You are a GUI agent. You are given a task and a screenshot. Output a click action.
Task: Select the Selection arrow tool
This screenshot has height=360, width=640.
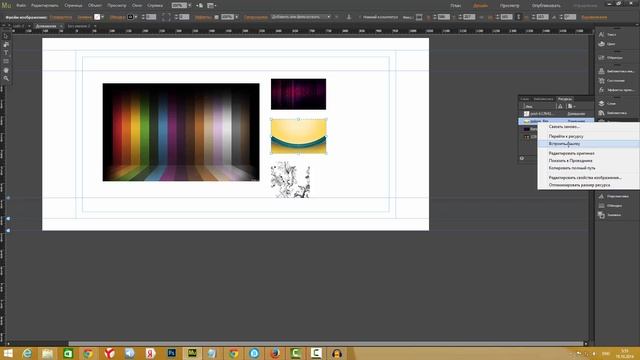coord(6,36)
